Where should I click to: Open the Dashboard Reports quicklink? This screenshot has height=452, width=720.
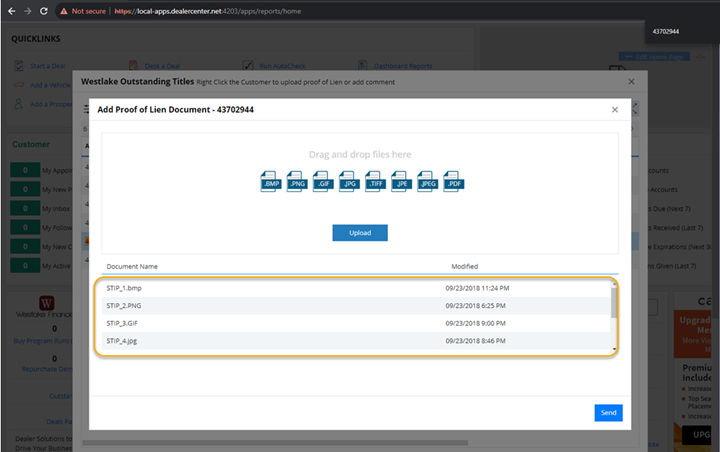click(403, 66)
